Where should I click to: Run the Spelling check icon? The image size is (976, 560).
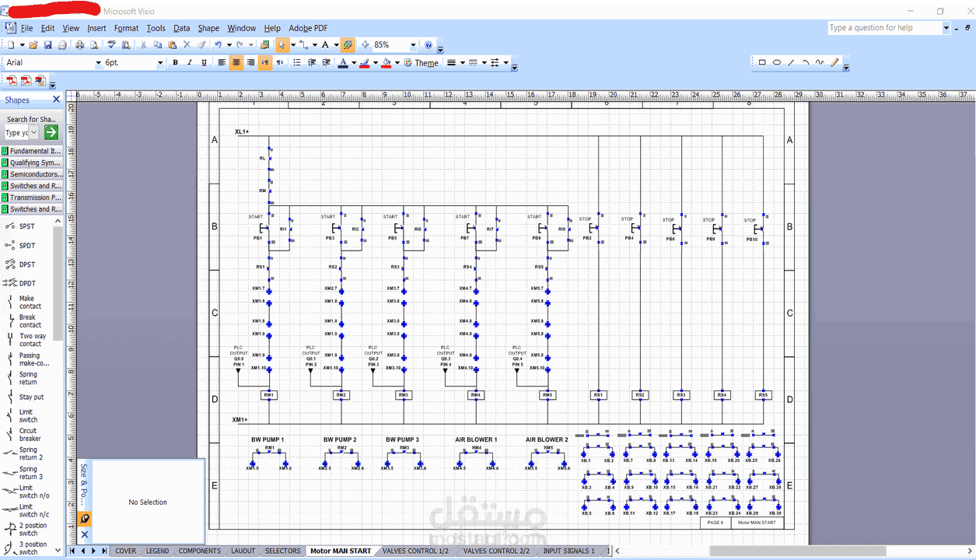click(x=111, y=44)
